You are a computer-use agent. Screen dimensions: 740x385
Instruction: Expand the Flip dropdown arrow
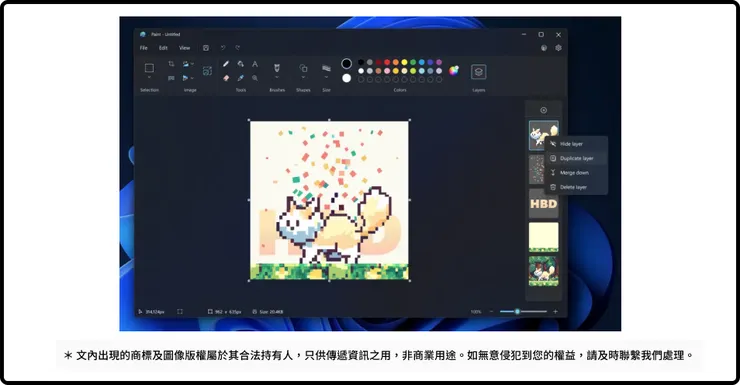pyautogui.click(x=193, y=78)
